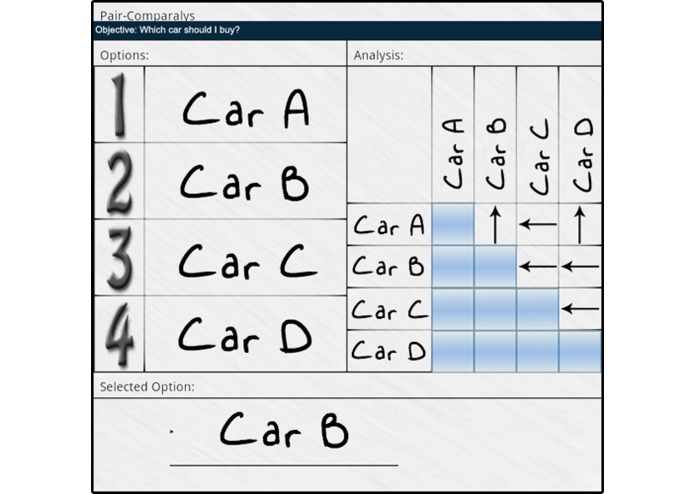
Task: Toggle arrow comparing Car A versus Car C
Action: 538,224
